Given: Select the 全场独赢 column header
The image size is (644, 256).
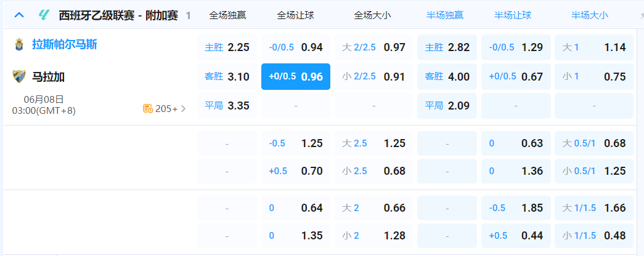Looking at the screenshot, I should [x=227, y=15].
